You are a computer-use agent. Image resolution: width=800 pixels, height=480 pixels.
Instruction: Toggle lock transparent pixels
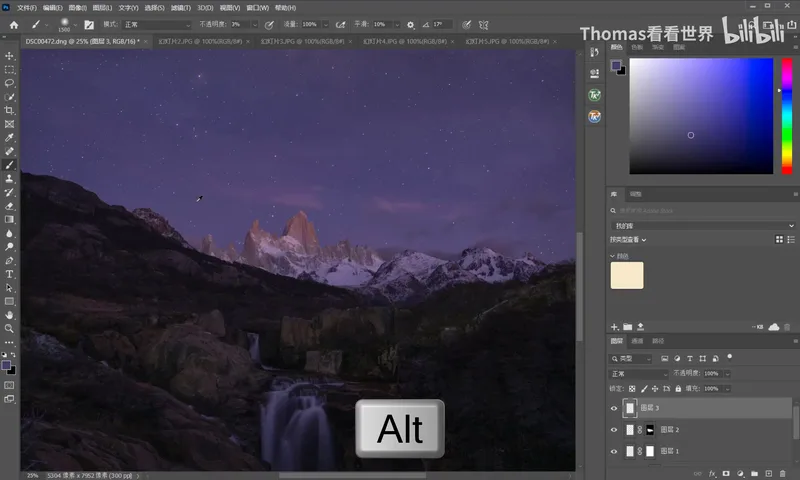click(632, 389)
